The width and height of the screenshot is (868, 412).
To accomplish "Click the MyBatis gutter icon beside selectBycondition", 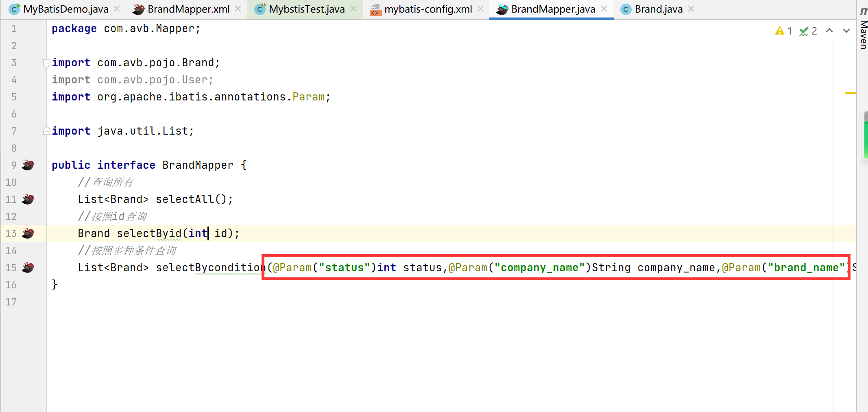I will [x=28, y=267].
